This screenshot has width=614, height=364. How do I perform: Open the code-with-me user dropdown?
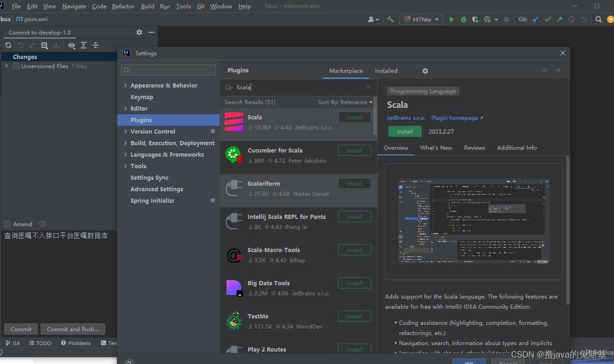pyautogui.click(x=373, y=19)
